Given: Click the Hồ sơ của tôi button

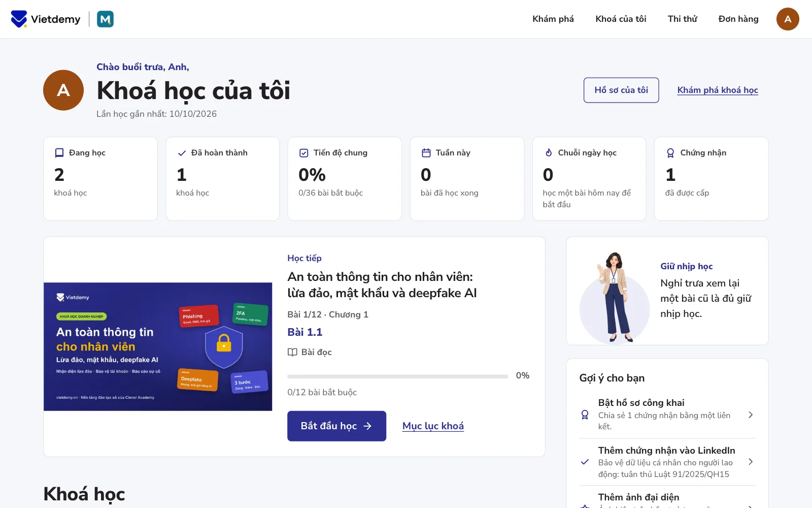Looking at the screenshot, I should [621, 90].
